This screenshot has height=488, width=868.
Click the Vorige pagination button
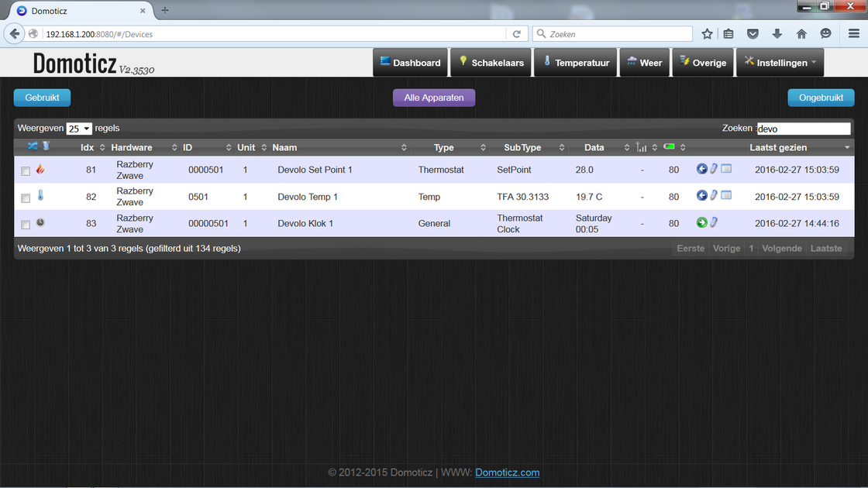point(726,249)
